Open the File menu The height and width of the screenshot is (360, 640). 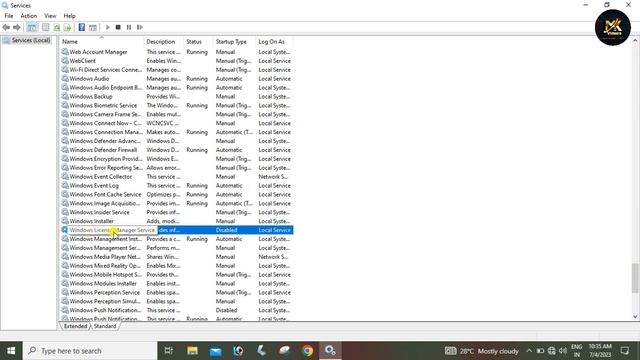pos(9,16)
